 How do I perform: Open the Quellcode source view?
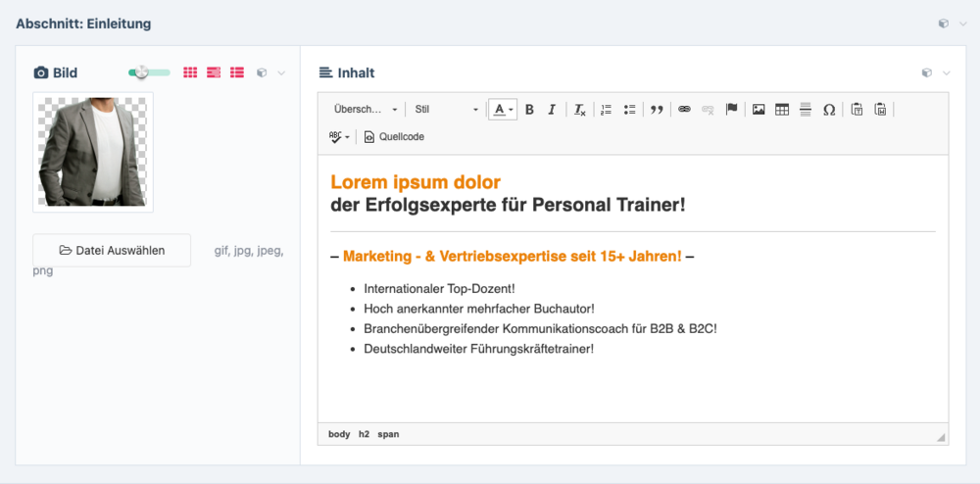[x=394, y=137]
